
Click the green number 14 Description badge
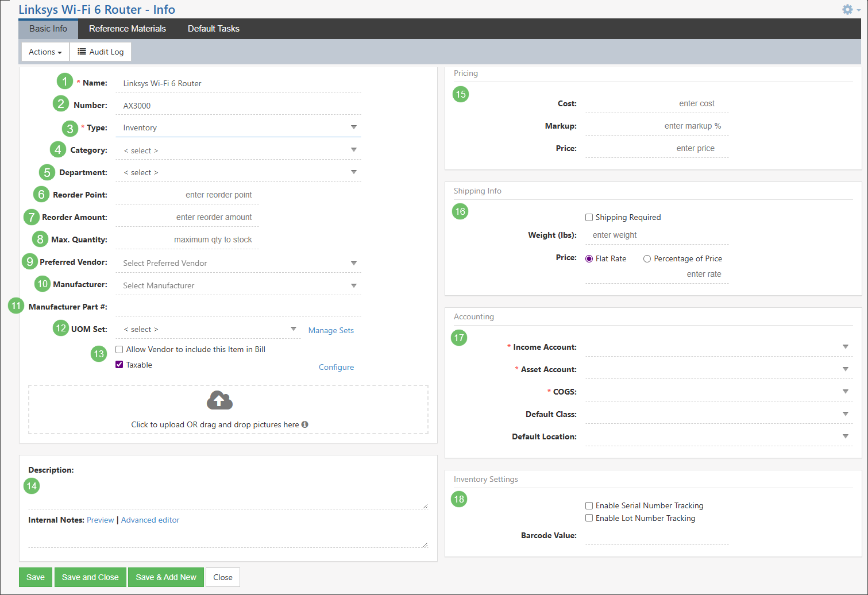(x=32, y=486)
